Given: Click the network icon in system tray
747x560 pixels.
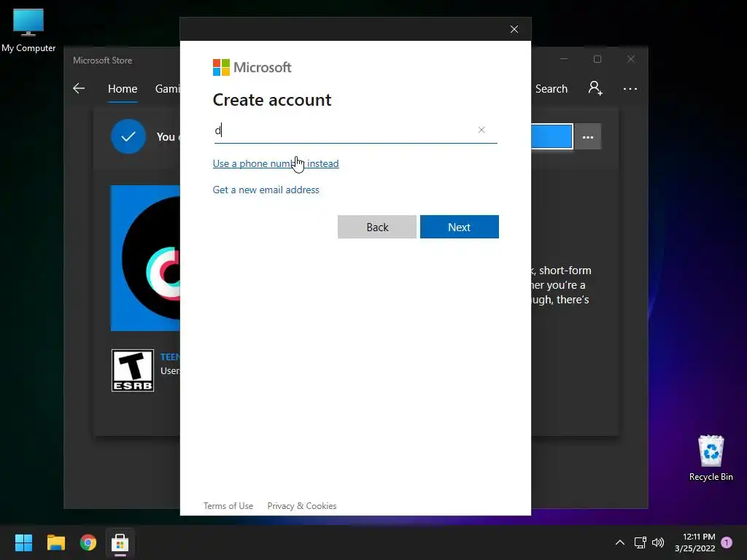Looking at the screenshot, I should 640,542.
